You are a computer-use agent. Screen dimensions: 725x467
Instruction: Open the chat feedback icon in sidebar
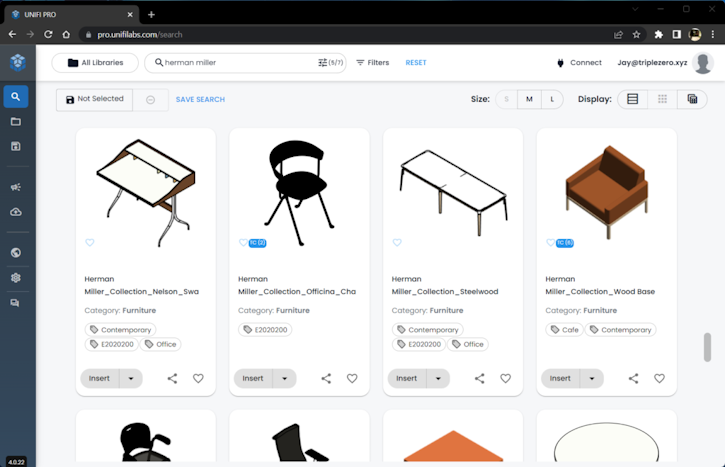15,303
